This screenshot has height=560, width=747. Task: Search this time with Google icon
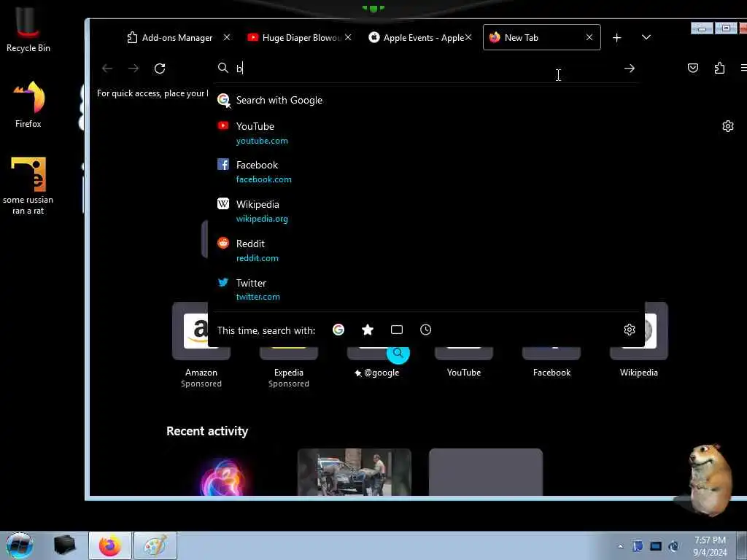pos(338,330)
